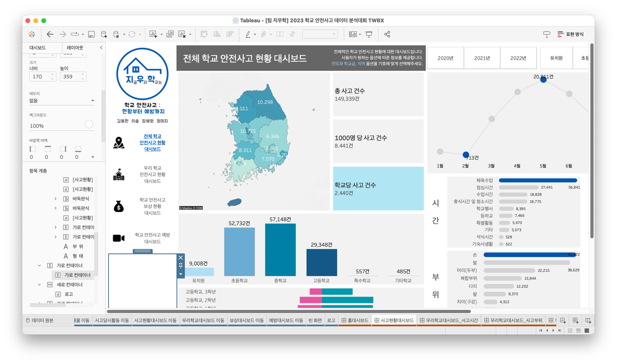
Task: Click the save workbook icon
Action: pos(91,34)
